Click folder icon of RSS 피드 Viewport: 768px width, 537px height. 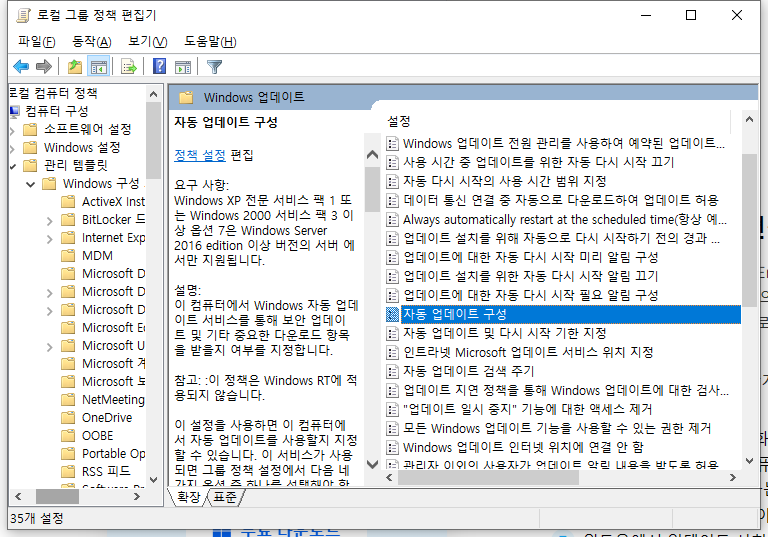pyautogui.click(x=68, y=471)
